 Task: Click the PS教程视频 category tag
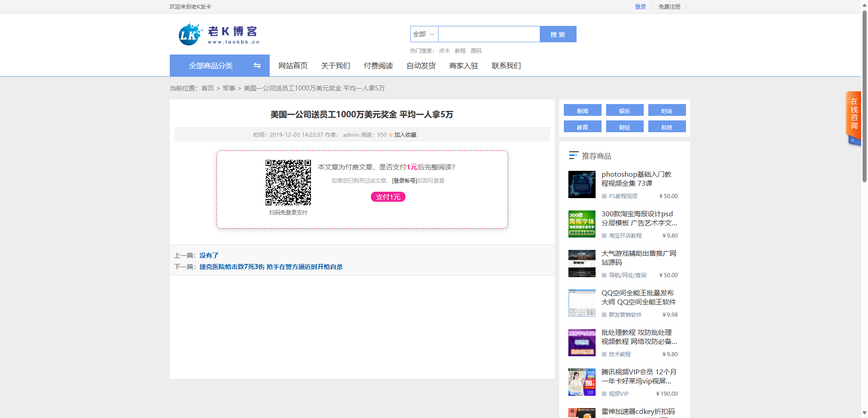pyautogui.click(x=623, y=196)
